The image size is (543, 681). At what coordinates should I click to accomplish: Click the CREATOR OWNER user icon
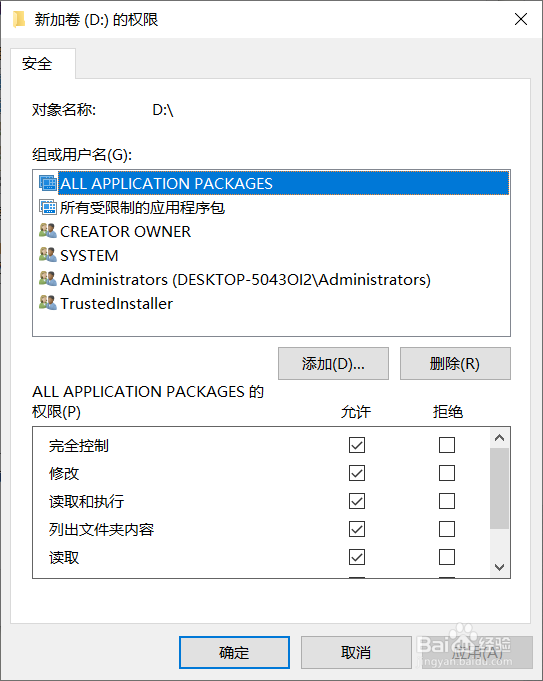(x=48, y=231)
